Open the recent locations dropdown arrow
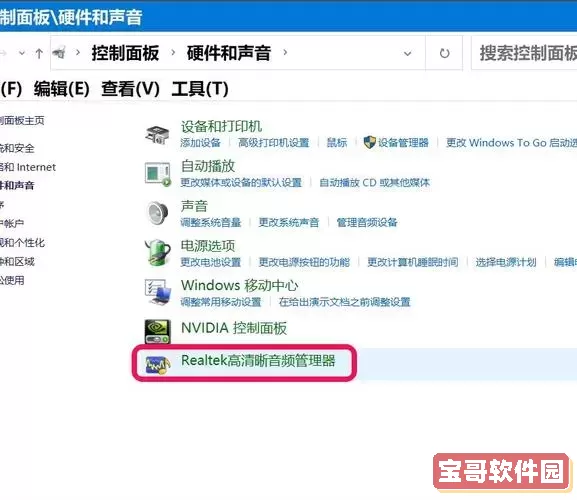The height and width of the screenshot is (500, 577). [x=22, y=54]
